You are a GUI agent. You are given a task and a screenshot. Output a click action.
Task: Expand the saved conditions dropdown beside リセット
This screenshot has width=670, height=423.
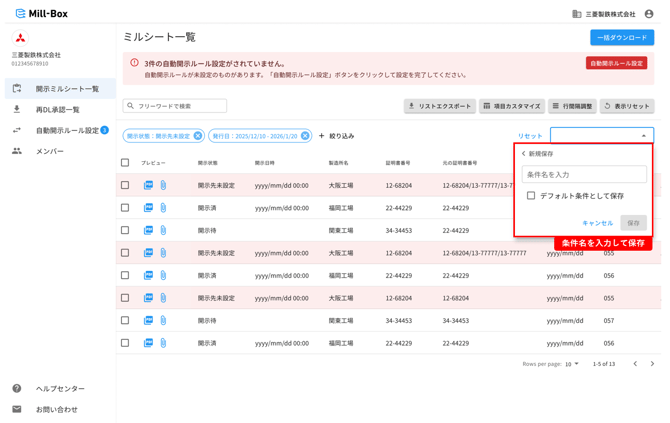pyautogui.click(x=602, y=135)
